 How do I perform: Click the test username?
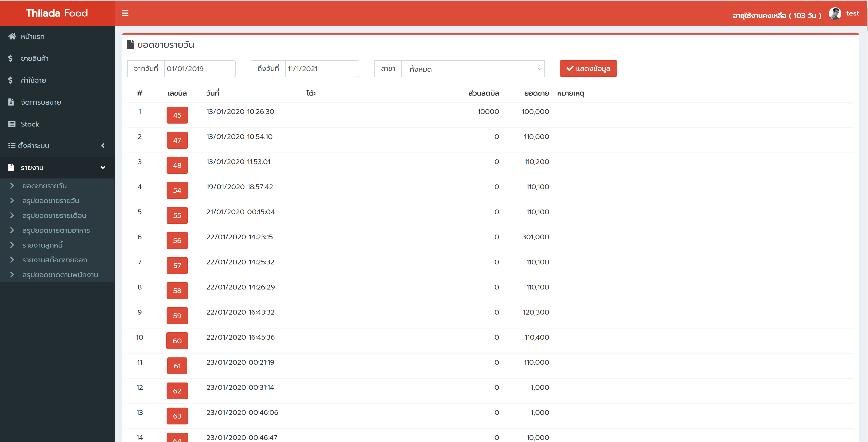852,13
